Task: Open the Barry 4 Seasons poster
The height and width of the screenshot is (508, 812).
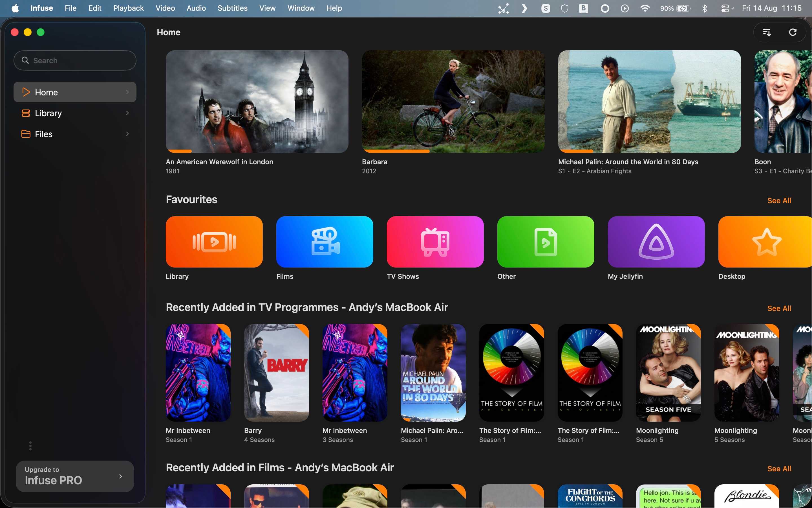Action: [x=277, y=373]
